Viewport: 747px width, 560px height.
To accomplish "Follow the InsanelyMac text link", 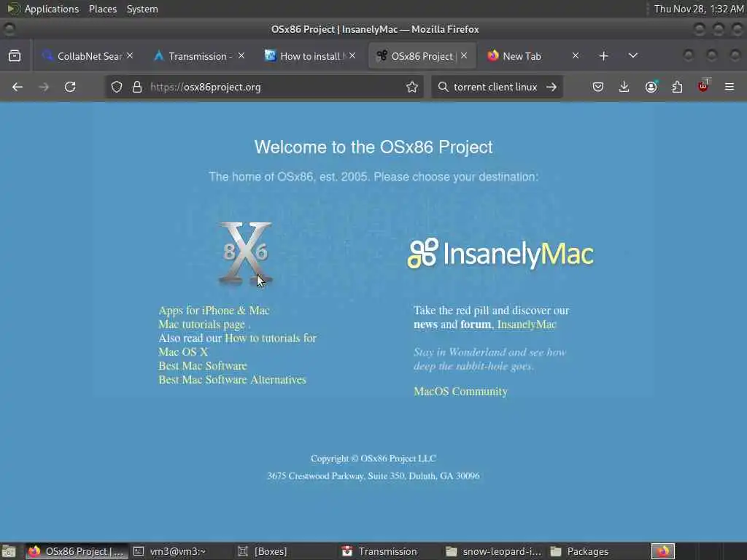I will (x=527, y=324).
